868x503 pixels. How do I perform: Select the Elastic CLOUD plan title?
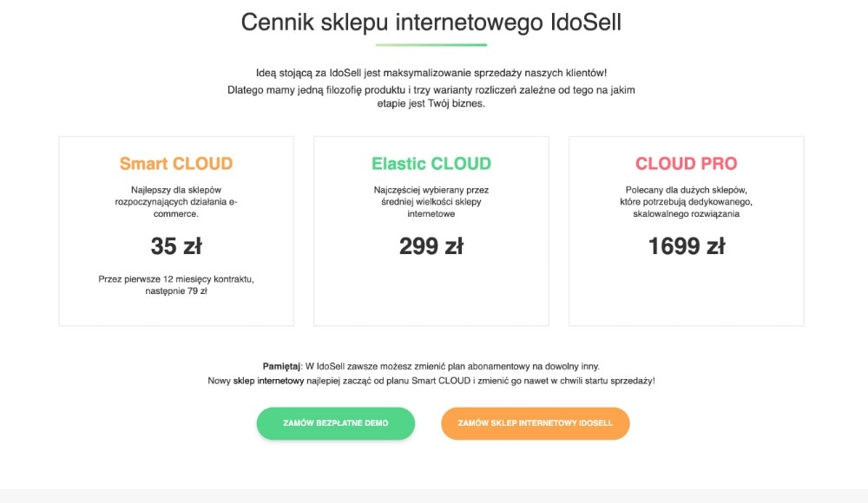click(431, 163)
